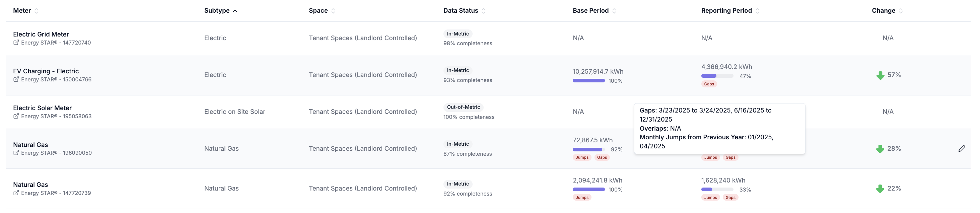The image size is (980, 213).
Task: Click the Energy STAR® - 147720740 link
Action: click(56, 43)
